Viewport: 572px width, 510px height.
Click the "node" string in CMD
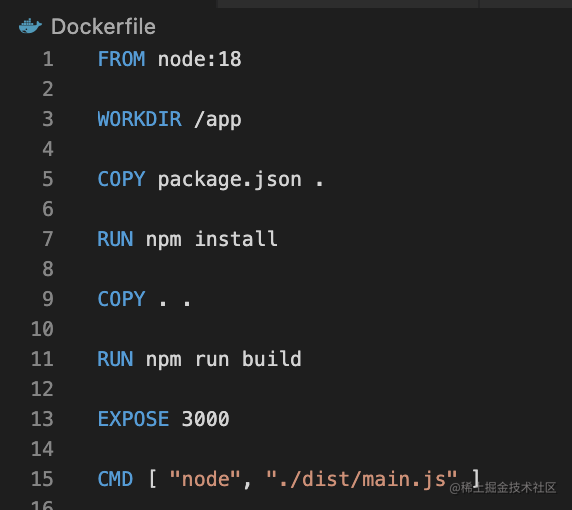[x=205, y=479]
